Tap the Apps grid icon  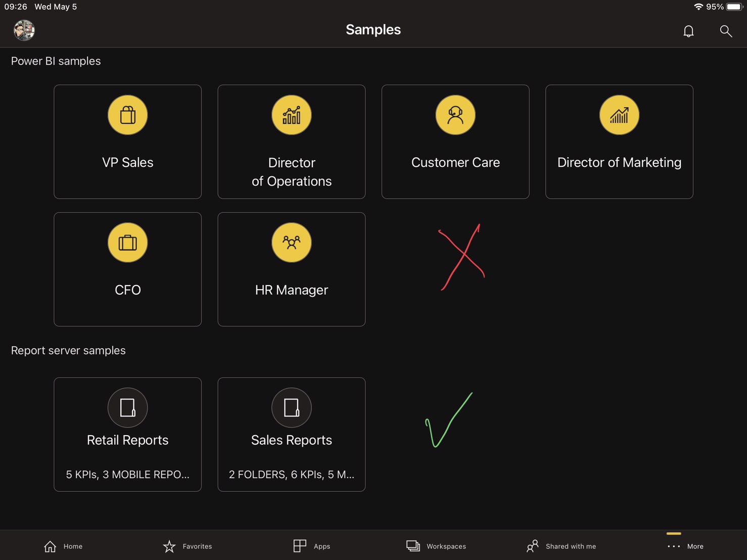300,546
